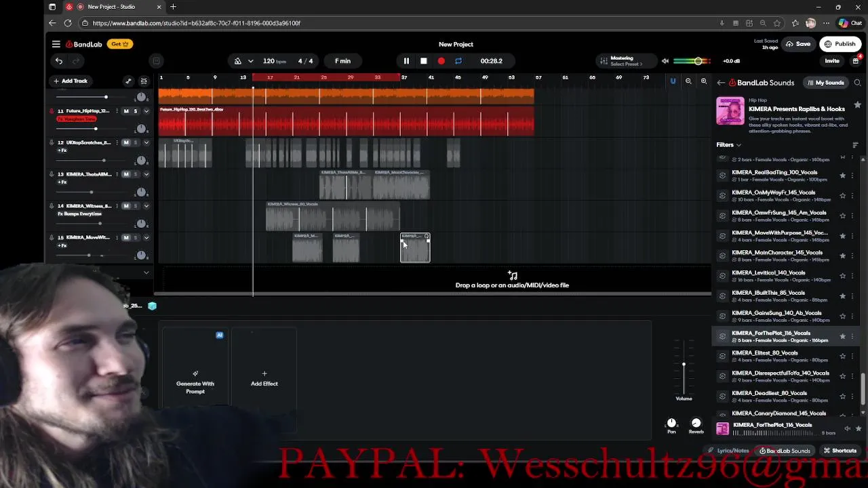Toggle the cycle loop button

(x=458, y=61)
